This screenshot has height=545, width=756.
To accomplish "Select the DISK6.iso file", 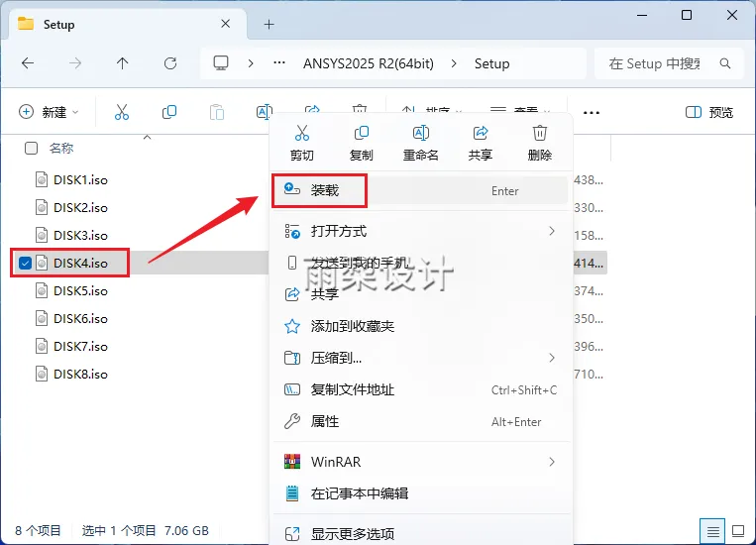I will click(x=80, y=319).
